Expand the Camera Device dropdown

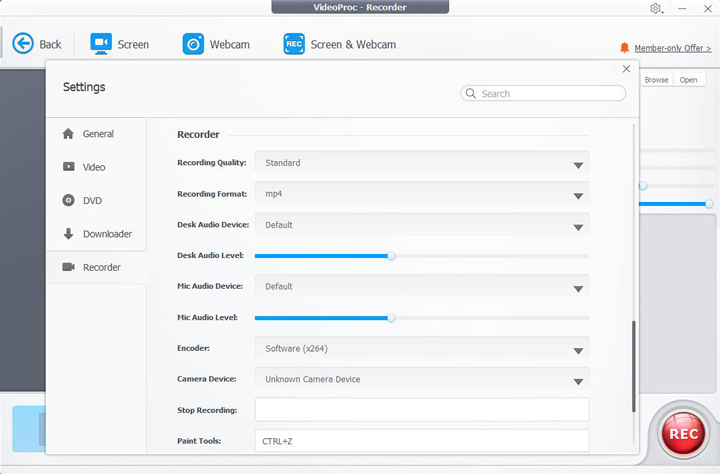click(x=422, y=379)
